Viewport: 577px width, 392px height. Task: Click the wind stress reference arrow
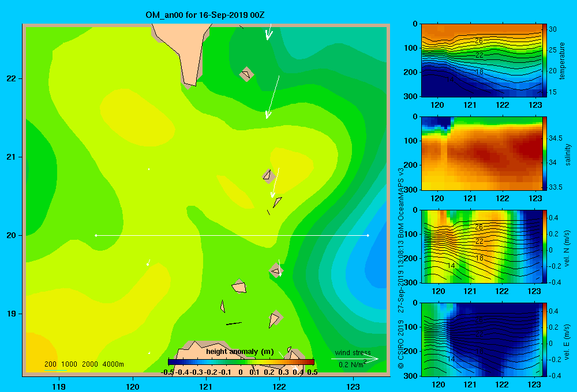point(355,359)
